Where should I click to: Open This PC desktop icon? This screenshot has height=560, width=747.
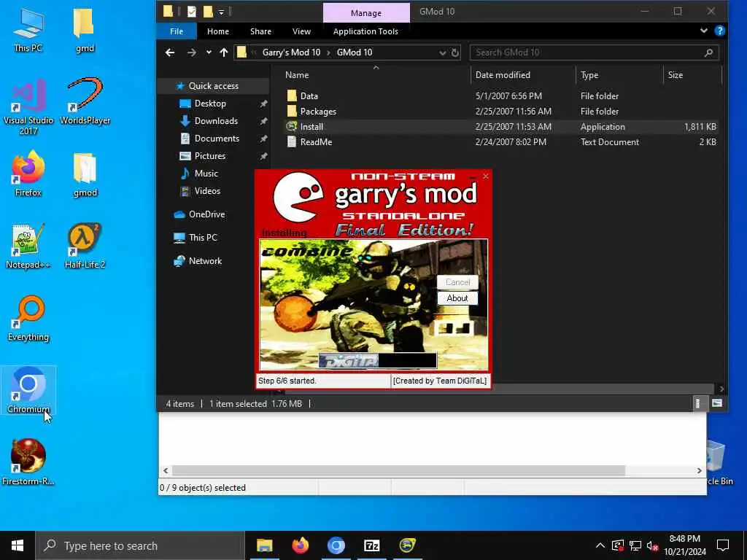coord(28,29)
